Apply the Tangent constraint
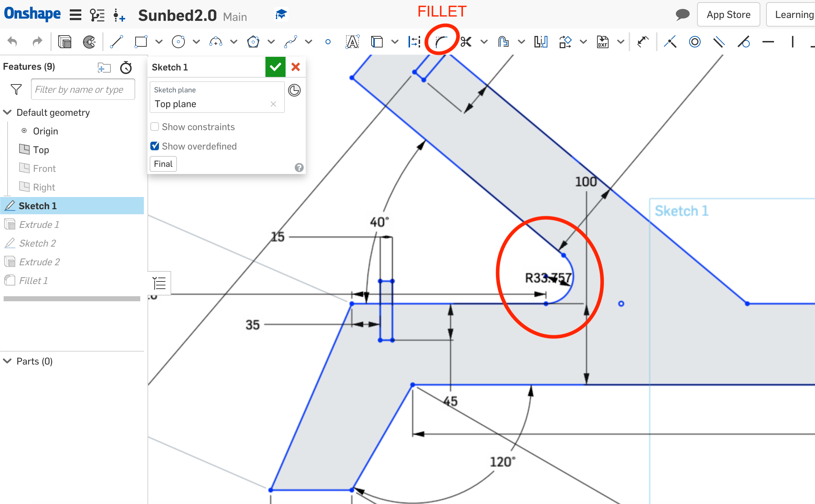Screen dimensions: 815x504 (x=744, y=42)
